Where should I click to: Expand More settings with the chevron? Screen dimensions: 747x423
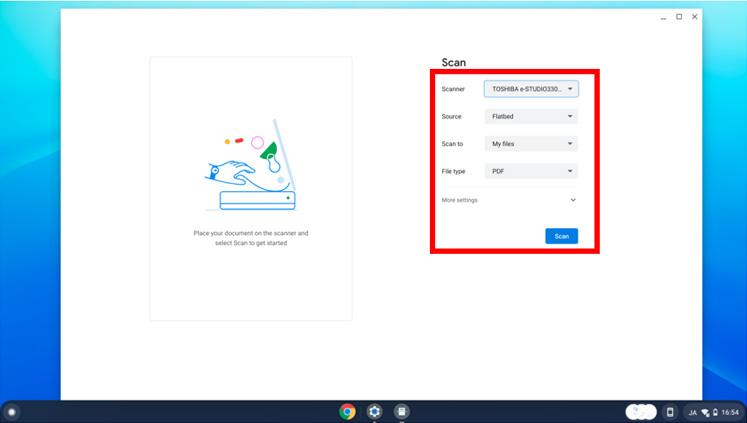573,200
